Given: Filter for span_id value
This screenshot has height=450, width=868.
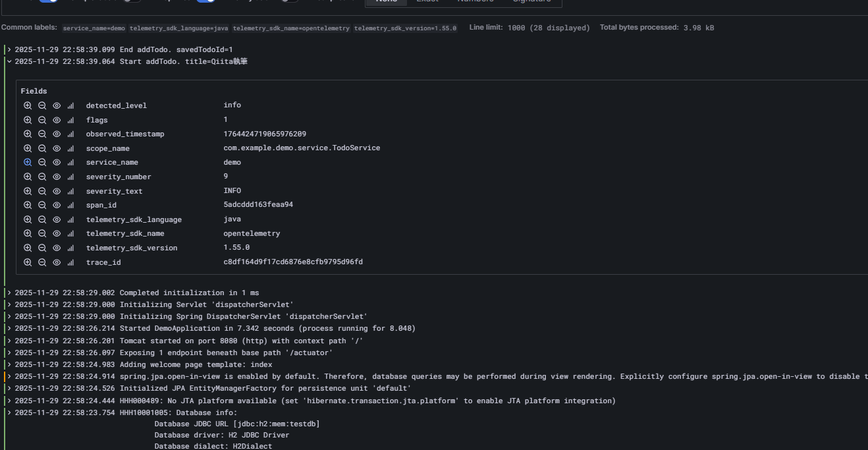Looking at the screenshot, I should [28, 205].
